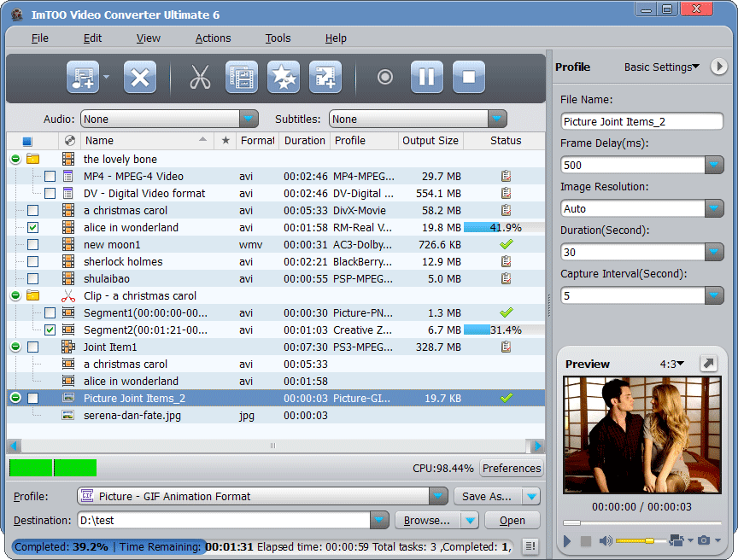Click the Convert record-circle button

pos(385,77)
